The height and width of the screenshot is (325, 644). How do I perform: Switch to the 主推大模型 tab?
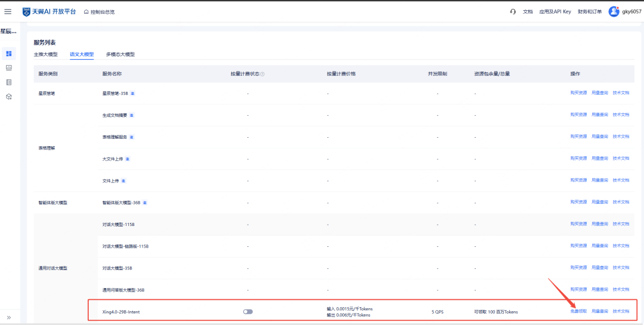(x=45, y=54)
